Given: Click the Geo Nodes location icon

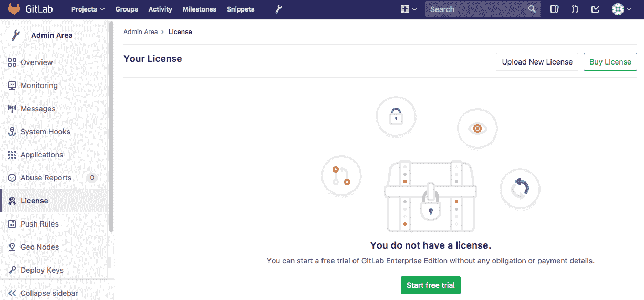Looking at the screenshot, I should pos(12,247).
